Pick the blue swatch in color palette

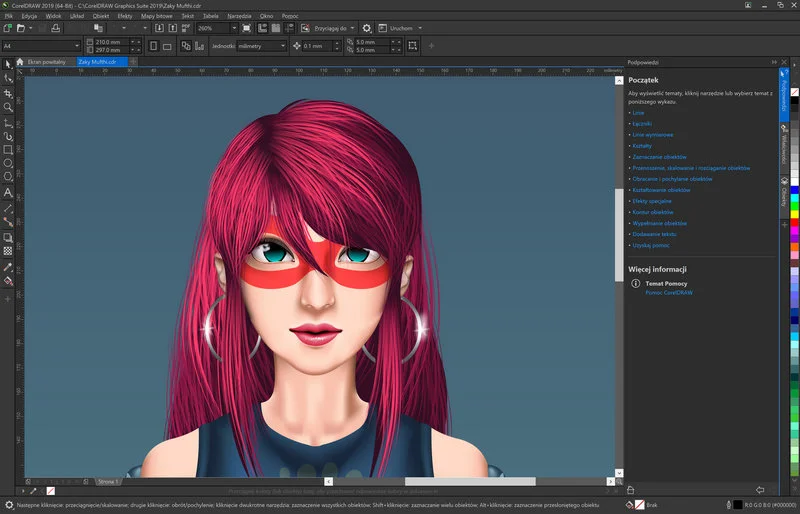[794, 190]
